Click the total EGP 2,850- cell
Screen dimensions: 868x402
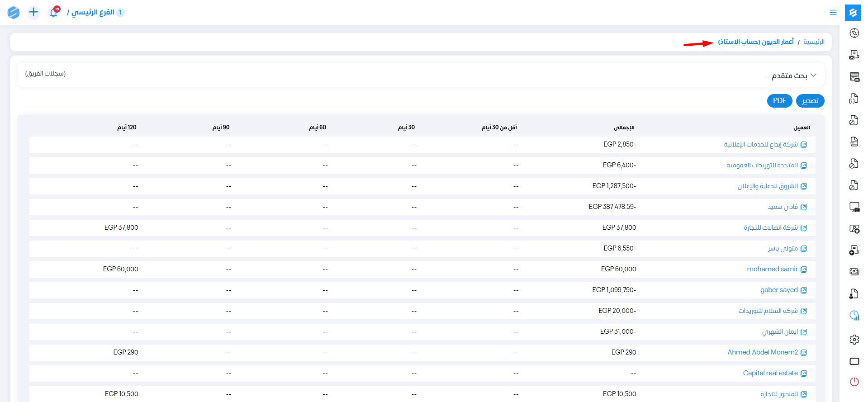pyautogui.click(x=620, y=145)
